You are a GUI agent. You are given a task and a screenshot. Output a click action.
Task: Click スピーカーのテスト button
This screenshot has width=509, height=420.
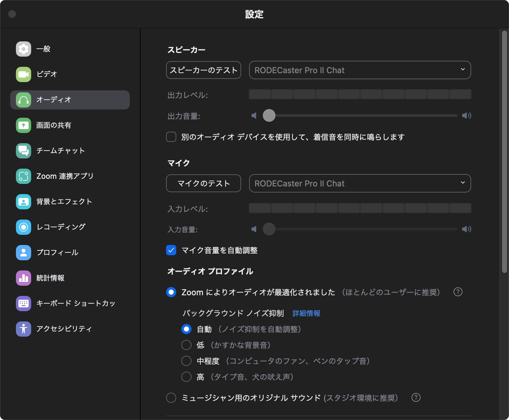(x=204, y=70)
